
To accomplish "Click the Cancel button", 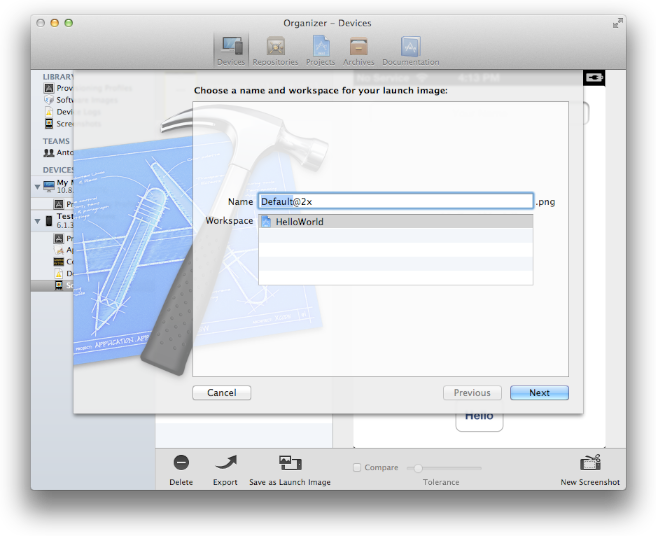I will point(221,393).
